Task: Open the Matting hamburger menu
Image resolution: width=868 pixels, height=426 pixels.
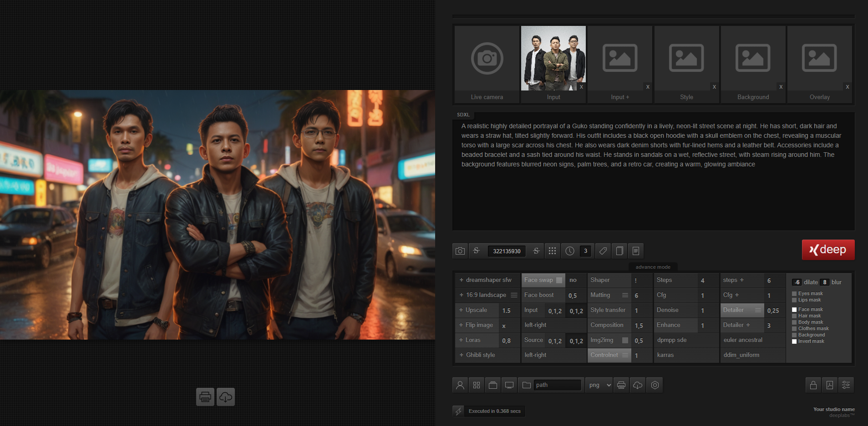Action: tap(625, 295)
